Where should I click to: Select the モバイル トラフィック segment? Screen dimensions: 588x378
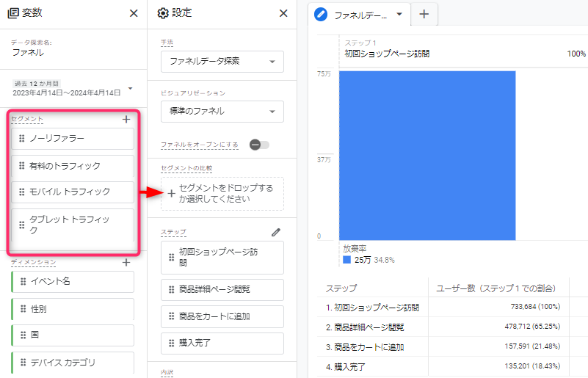click(73, 192)
